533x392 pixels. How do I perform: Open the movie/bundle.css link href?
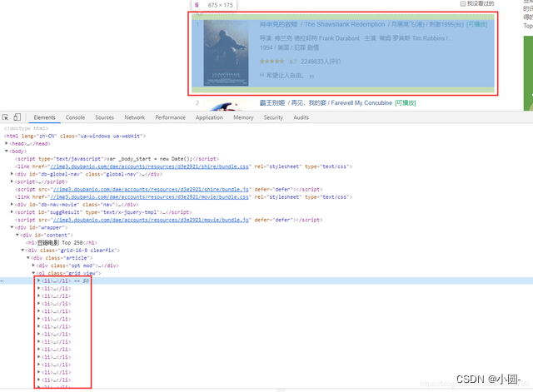click(x=149, y=197)
